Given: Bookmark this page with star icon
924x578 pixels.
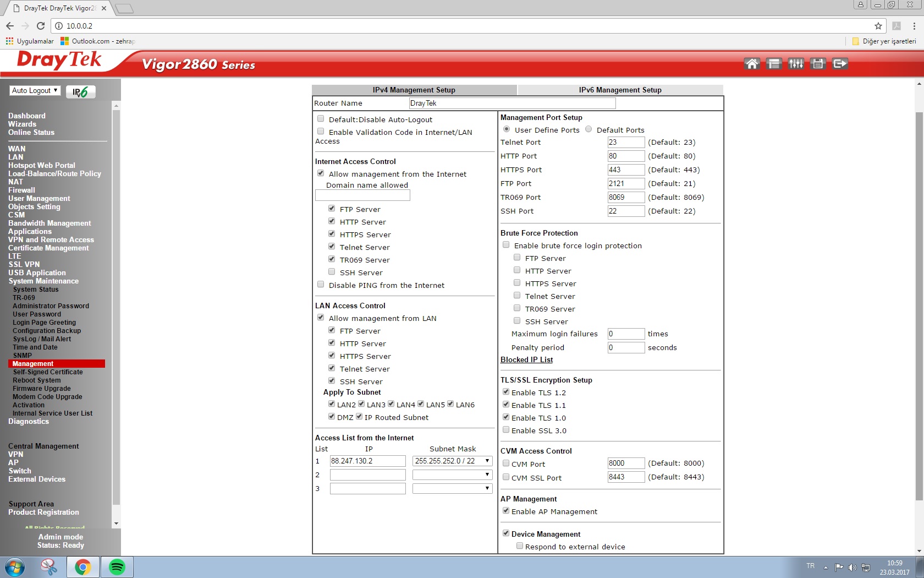Looking at the screenshot, I should coord(878,26).
